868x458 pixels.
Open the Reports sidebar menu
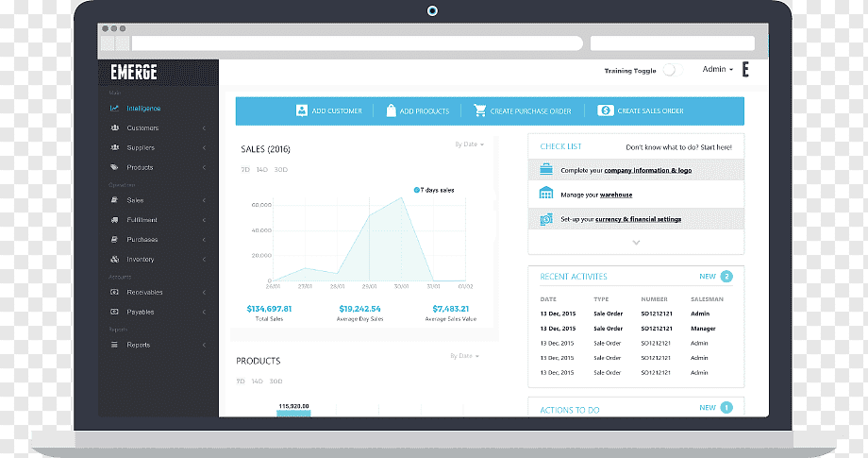pos(139,345)
